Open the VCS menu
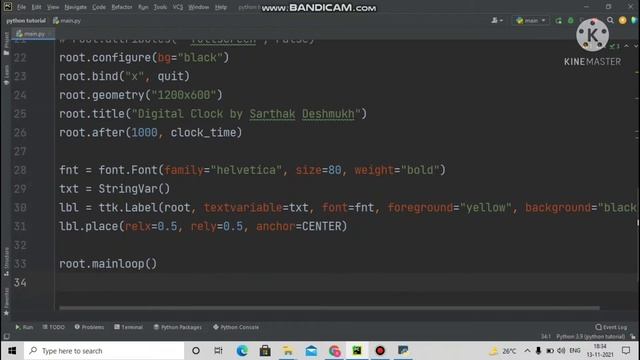Screen dimensions: 640x360 click(x=178, y=7)
